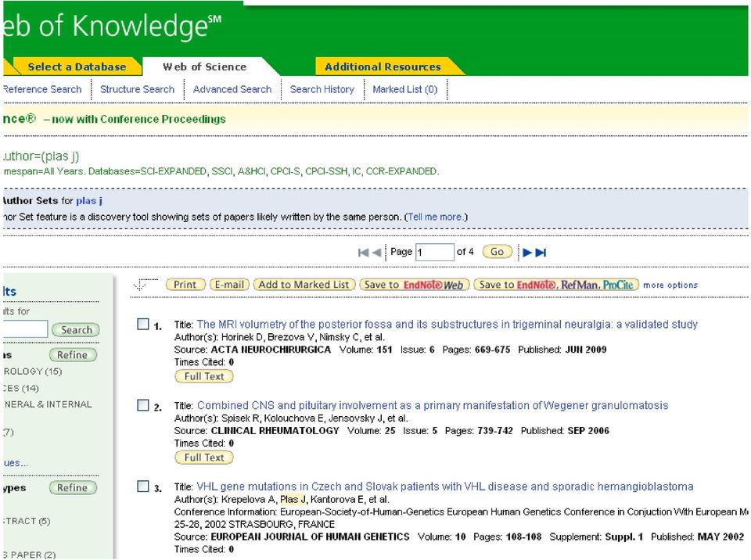
Task: Click EUROPEAN JOURNAL OF HUMAN GENETICS source
Action: click(x=310, y=537)
